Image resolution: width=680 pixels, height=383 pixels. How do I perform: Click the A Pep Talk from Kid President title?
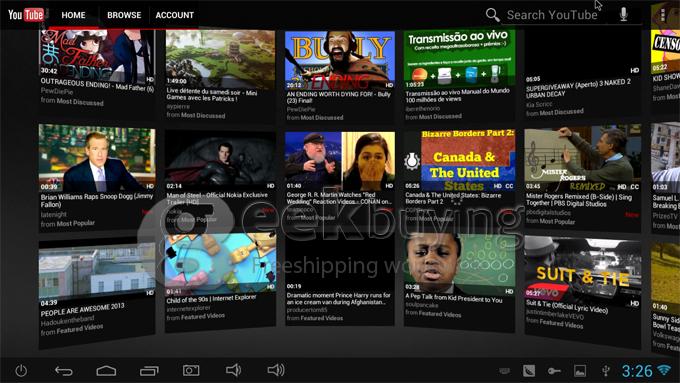click(x=454, y=298)
